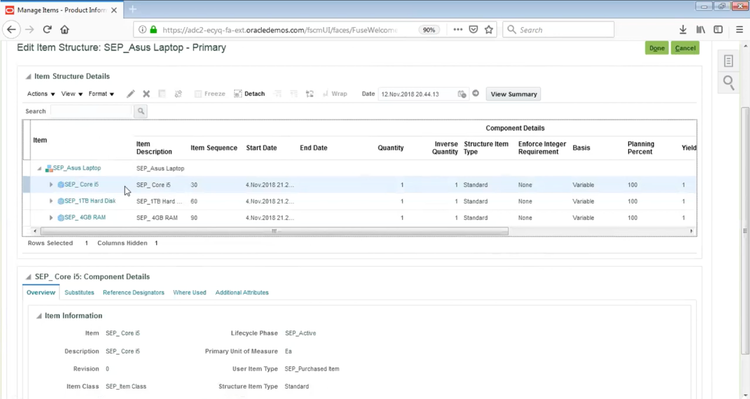Expand the SEP_1TB Hard Disk node

(51, 201)
